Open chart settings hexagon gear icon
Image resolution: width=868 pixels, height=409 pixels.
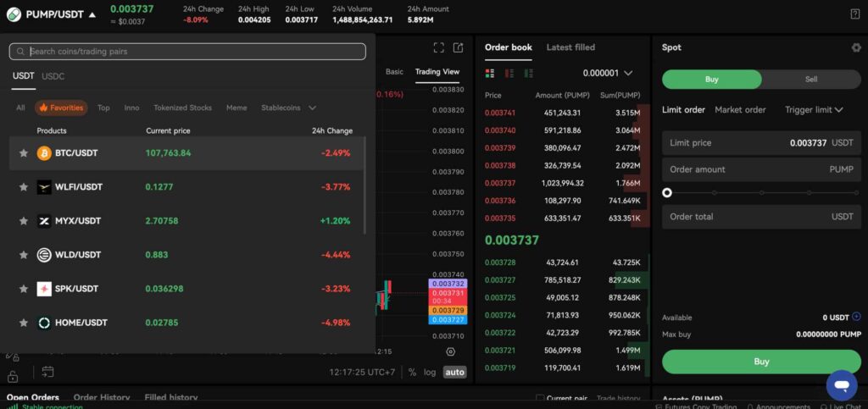(x=450, y=351)
